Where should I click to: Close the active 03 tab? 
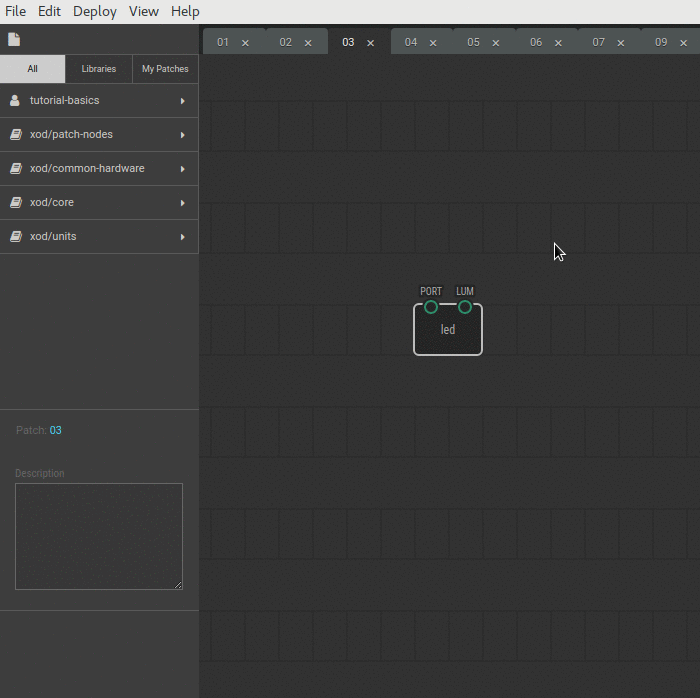[x=370, y=43]
